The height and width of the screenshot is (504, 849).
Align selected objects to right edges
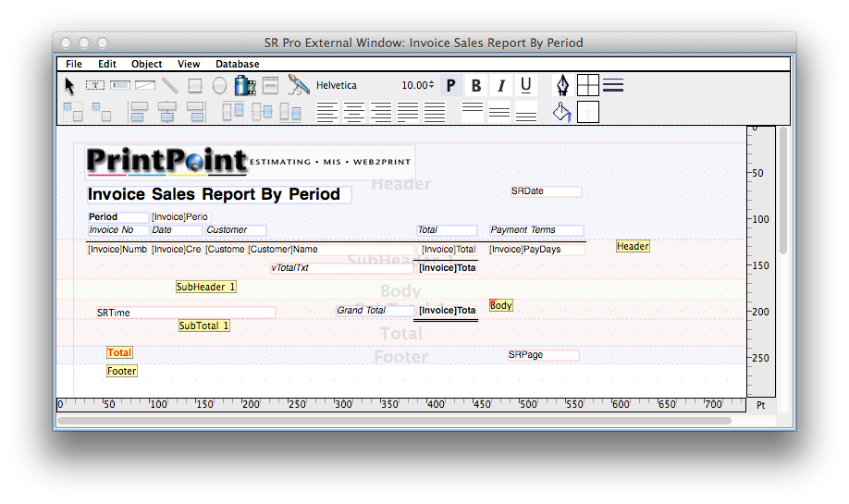coord(195,112)
